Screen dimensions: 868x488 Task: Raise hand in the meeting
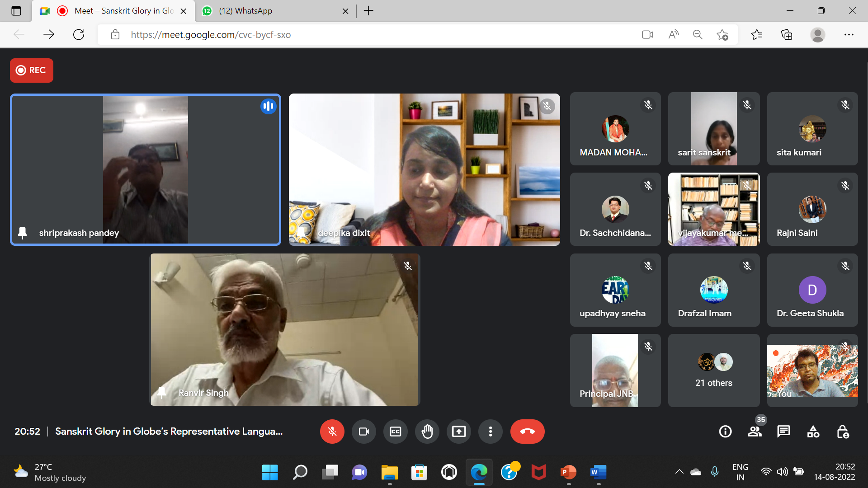click(x=427, y=432)
